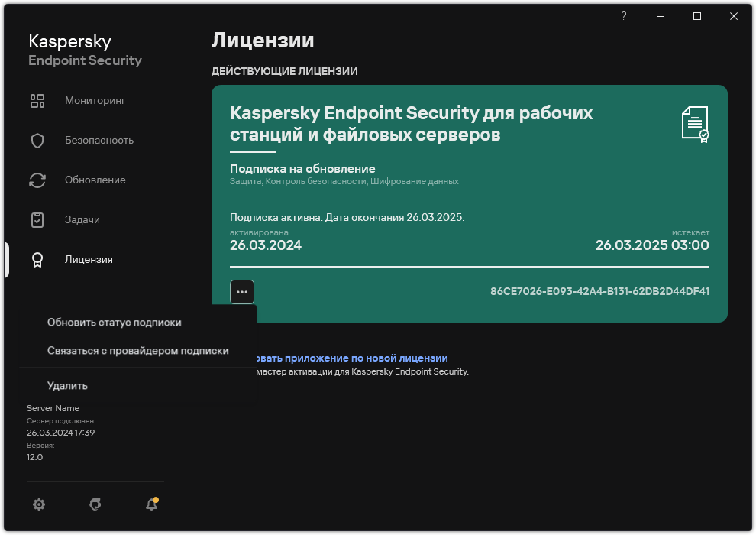Click the license certificate icon on the card
Screen dimensions: 756x535
(693, 125)
